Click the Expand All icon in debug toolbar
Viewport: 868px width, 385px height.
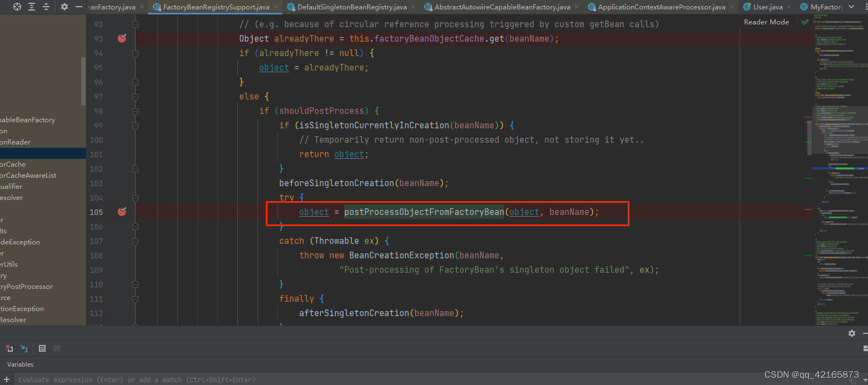tap(31, 7)
